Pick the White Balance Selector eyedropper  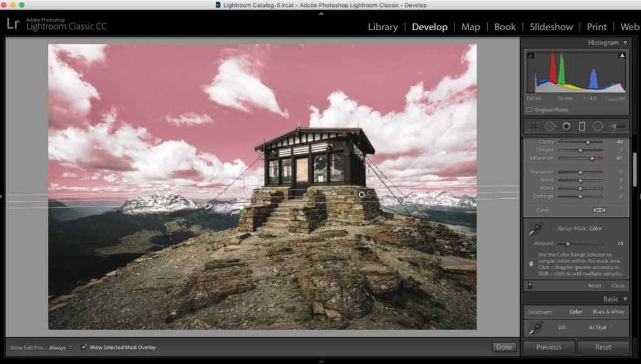click(535, 328)
